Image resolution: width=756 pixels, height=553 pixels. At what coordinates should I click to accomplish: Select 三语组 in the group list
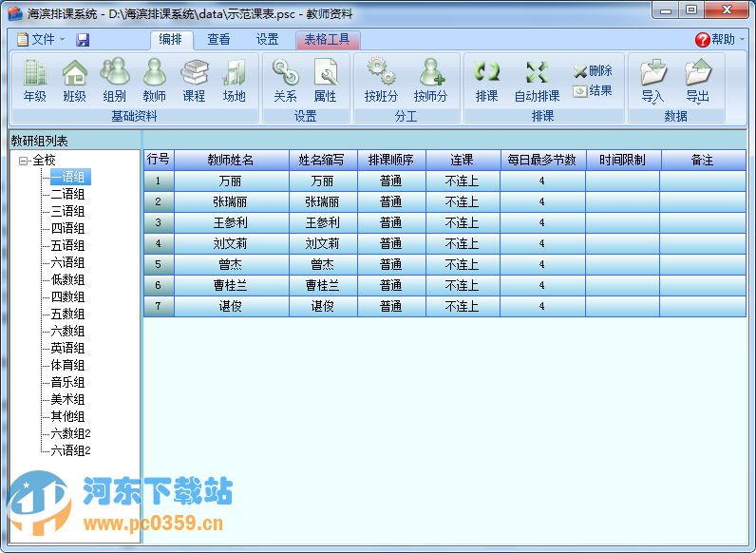[68, 211]
